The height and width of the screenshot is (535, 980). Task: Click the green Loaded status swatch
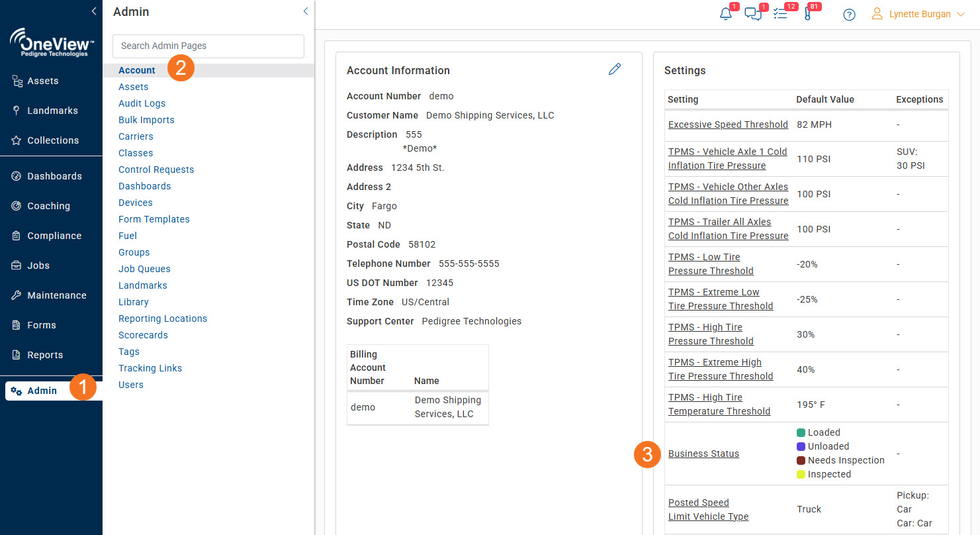(801, 432)
